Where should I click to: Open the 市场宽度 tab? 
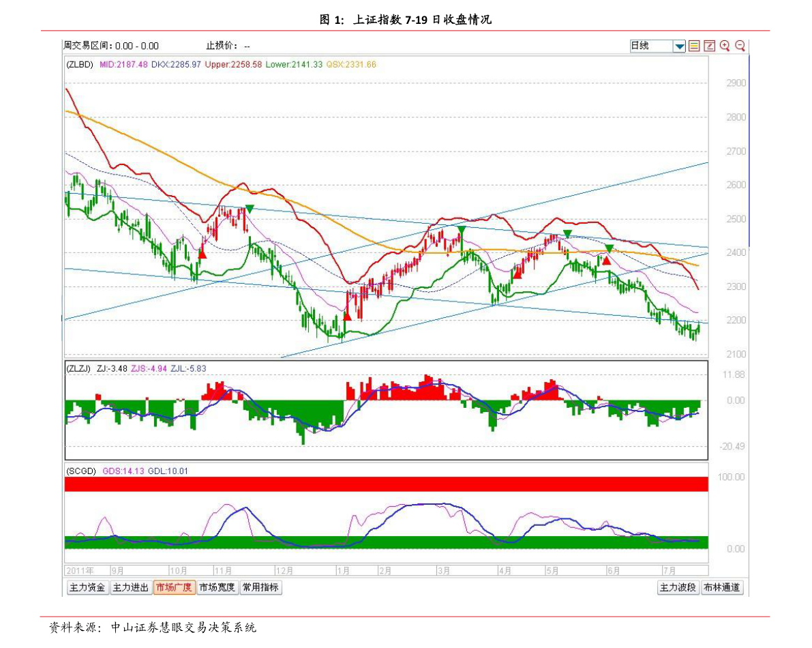click(217, 587)
